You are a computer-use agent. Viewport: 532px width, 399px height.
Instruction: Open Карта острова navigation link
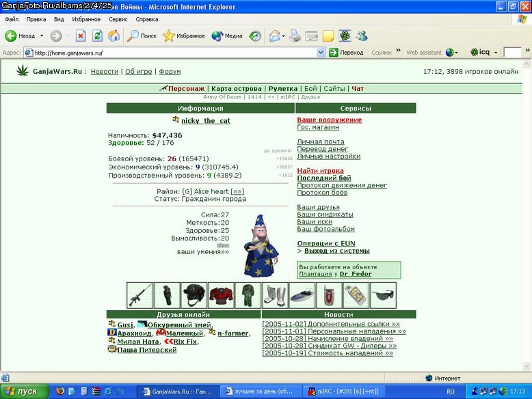[237, 89]
